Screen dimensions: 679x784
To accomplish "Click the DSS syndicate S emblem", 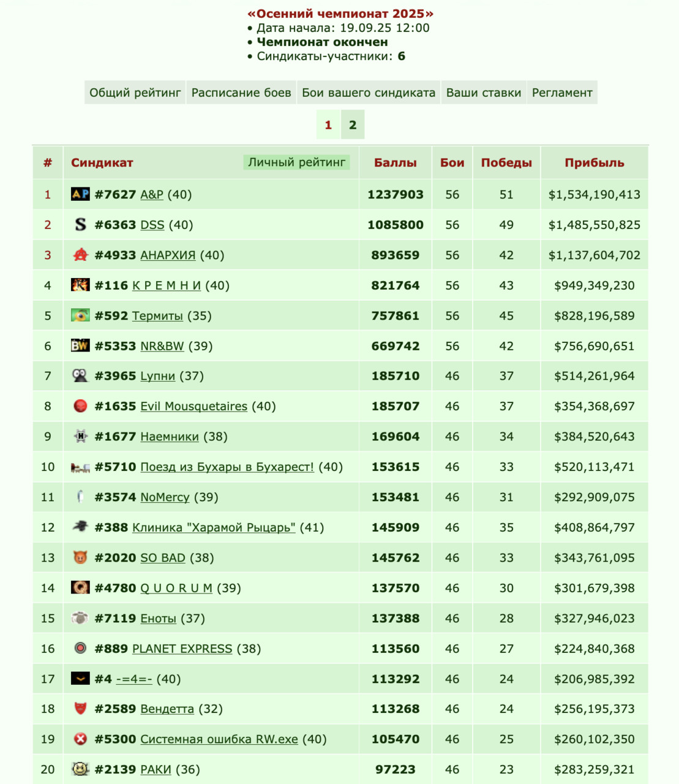I will pyautogui.click(x=80, y=225).
